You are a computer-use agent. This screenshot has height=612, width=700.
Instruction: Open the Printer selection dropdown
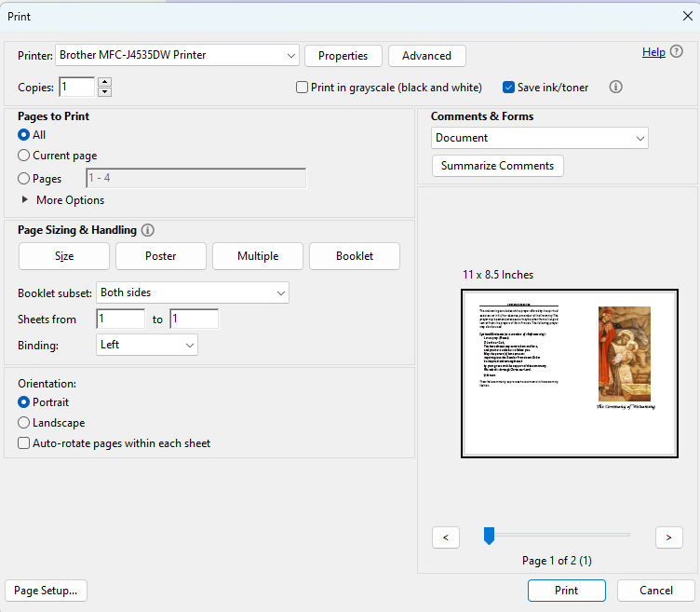177,55
